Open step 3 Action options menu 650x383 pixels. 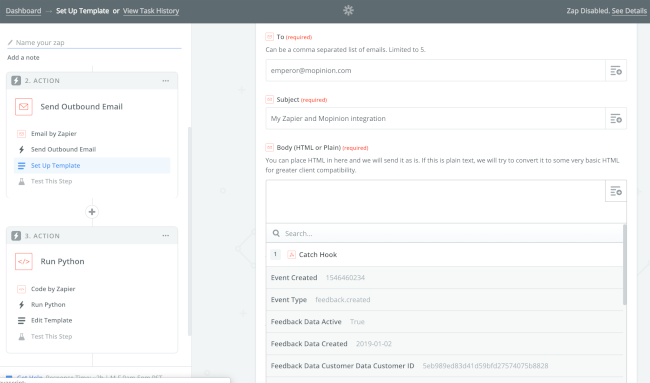pyautogui.click(x=166, y=236)
